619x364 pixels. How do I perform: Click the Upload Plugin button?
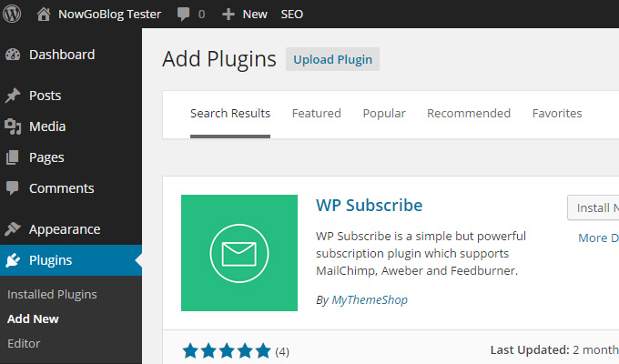coord(333,59)
